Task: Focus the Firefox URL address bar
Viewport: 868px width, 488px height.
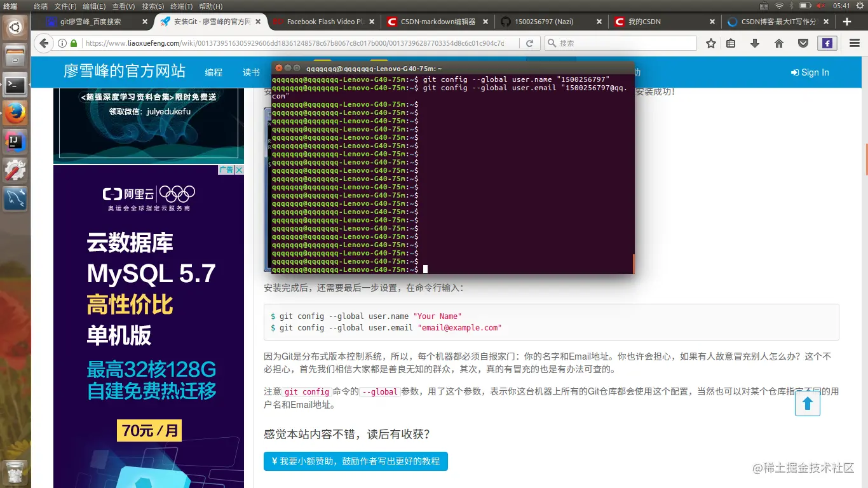Action: coord(294,43)
